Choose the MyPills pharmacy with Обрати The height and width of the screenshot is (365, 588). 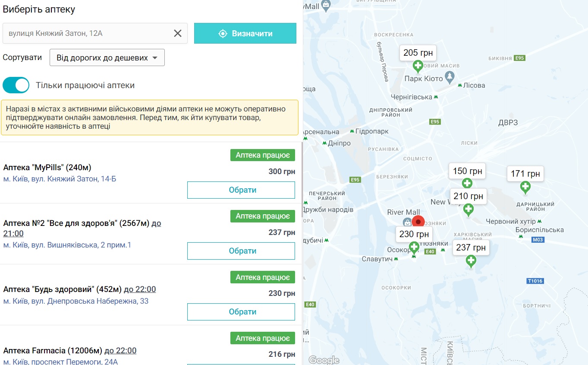pos(241,190)
